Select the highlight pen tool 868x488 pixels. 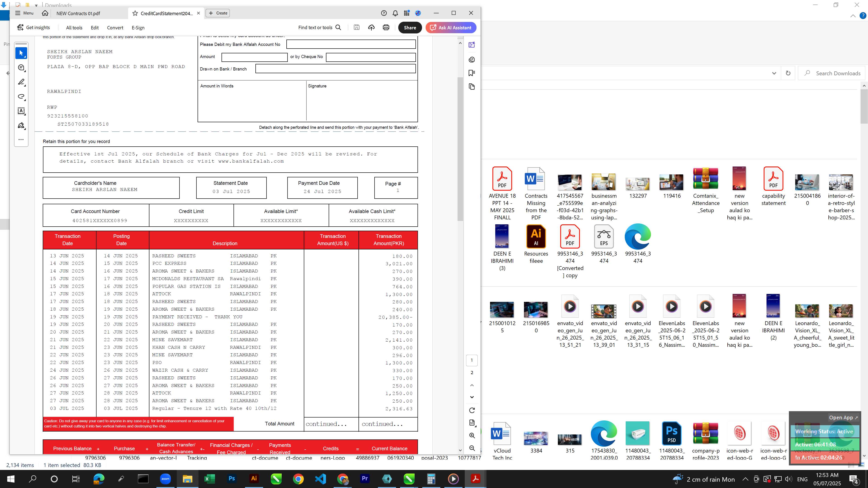(21, 82)
